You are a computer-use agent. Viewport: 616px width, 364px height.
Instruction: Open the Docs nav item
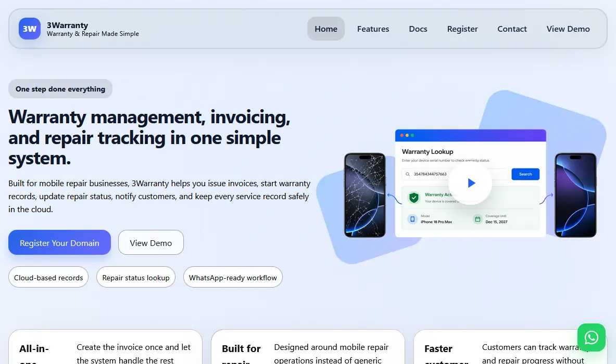tap(418, 29)
